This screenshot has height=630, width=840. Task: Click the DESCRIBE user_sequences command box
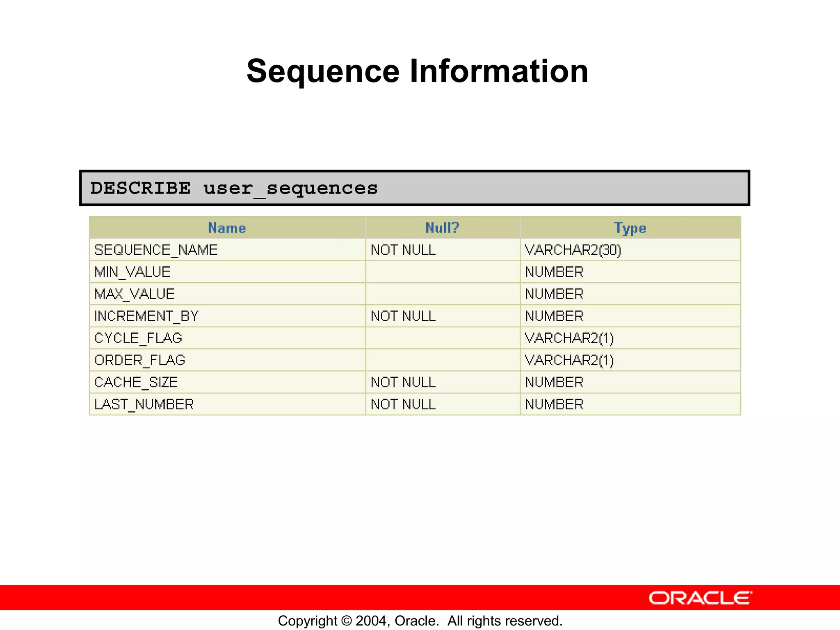coord(414,188)
